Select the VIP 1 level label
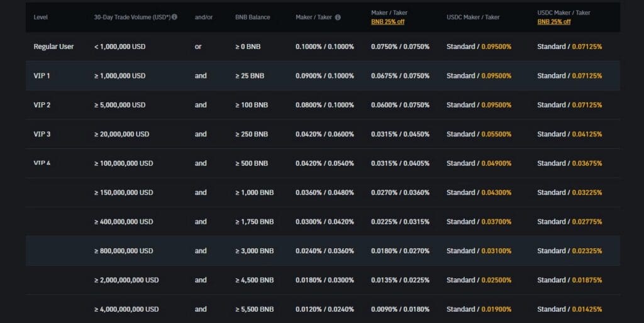The image size is (644, 323). click(42, 76)
